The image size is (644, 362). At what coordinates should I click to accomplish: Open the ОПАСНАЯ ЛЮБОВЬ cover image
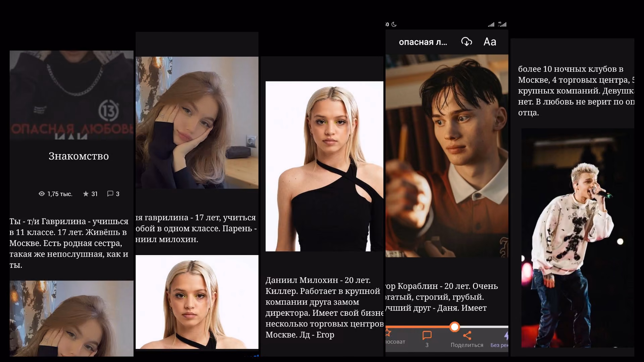71,95
